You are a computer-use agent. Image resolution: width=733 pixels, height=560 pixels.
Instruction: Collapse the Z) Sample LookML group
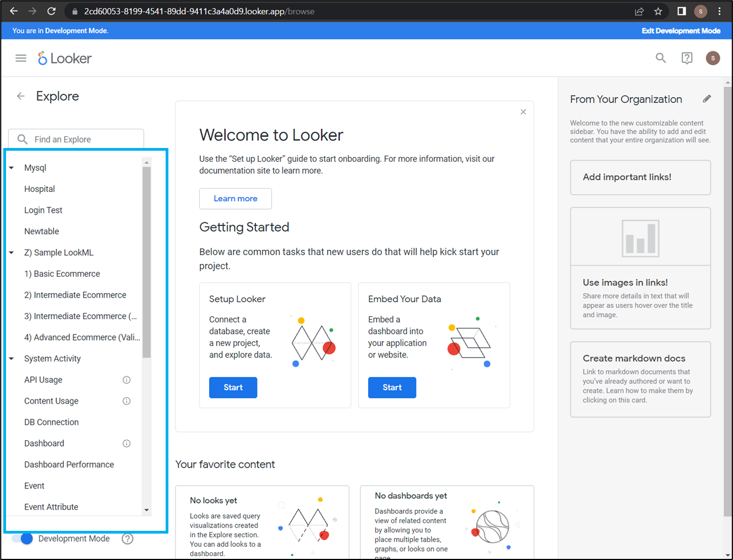12,252
